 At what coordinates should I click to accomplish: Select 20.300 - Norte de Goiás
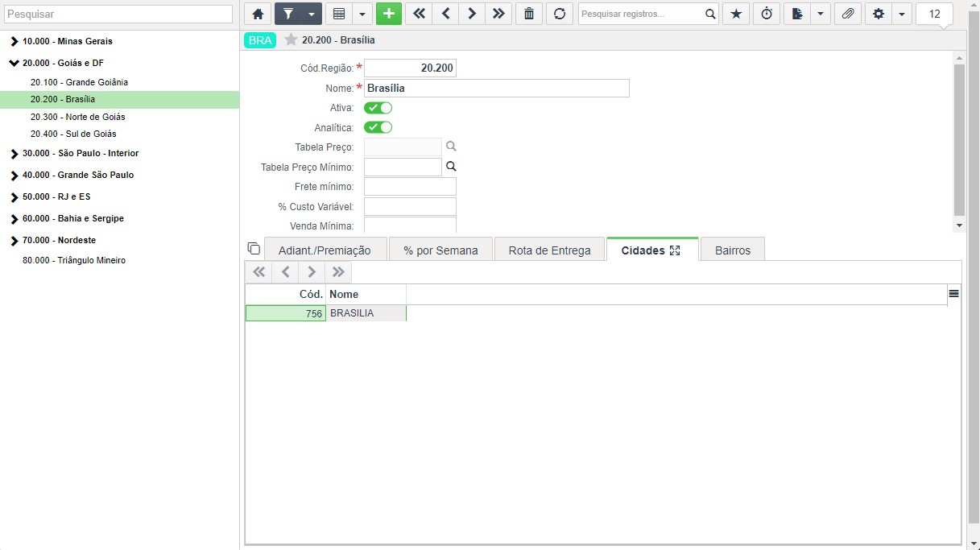pyautogui.click(x=78, y=117)
